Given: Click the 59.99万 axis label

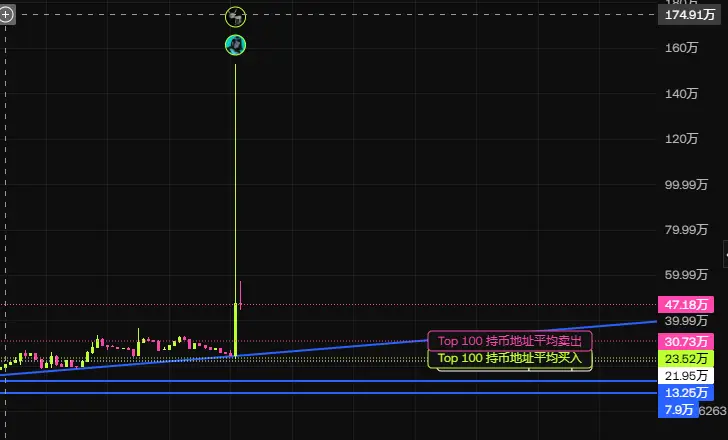Looking at the screenshot, I should tap(686, 275).
